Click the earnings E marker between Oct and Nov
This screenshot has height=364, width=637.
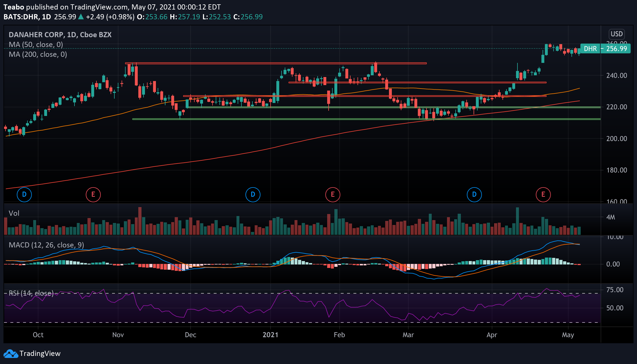[93, 194]
